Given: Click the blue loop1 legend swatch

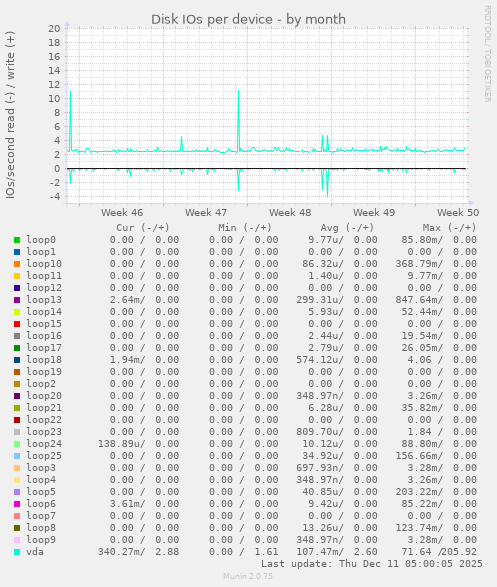Looking at the screenshot, I should coord(17,252).
